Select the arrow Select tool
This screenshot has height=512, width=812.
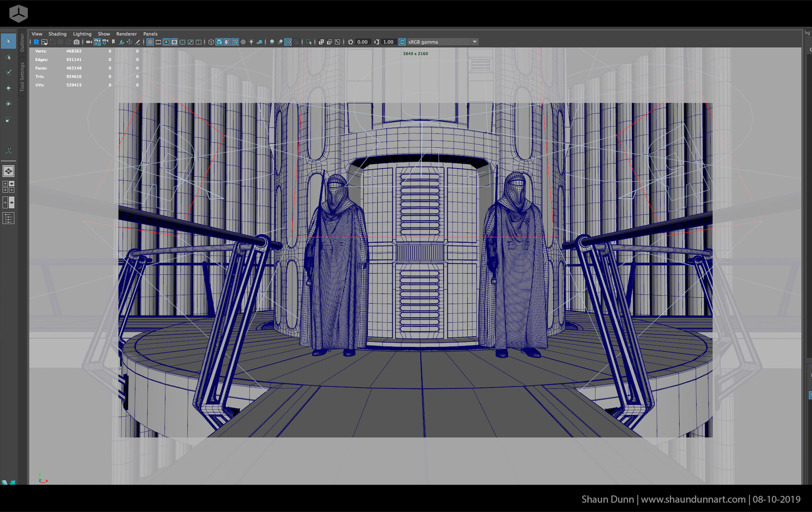coord(8,41)
